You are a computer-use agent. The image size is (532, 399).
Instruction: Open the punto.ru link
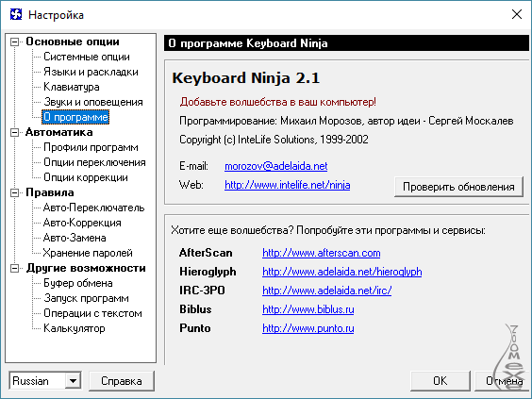pyautogui.click(x=308, y=328)
